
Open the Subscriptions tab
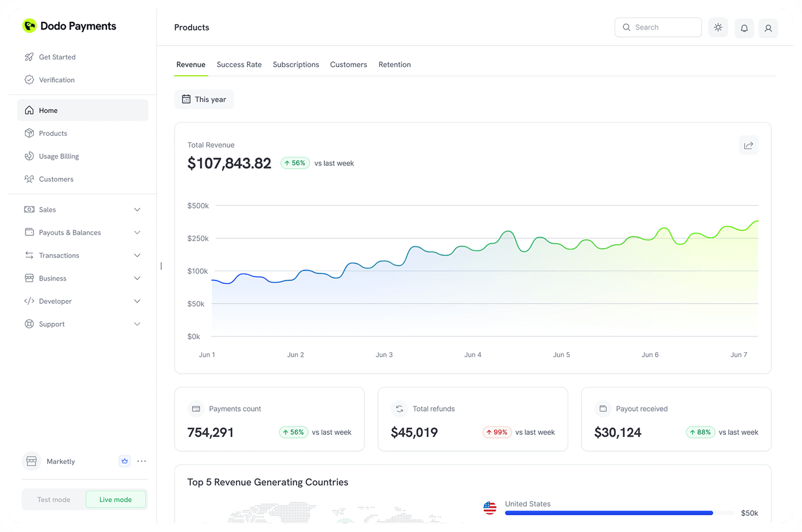tap(295, 65)
